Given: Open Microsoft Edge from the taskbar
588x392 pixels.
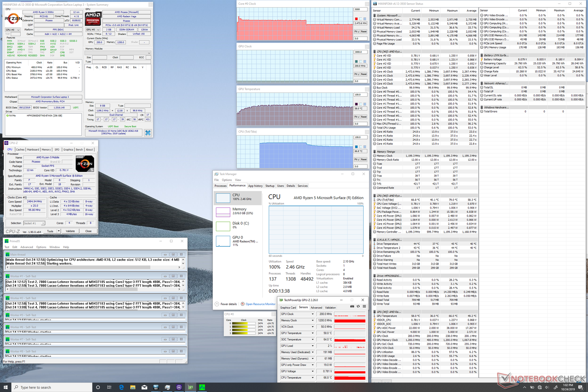Looking at the screenshot, I should 122,387.
